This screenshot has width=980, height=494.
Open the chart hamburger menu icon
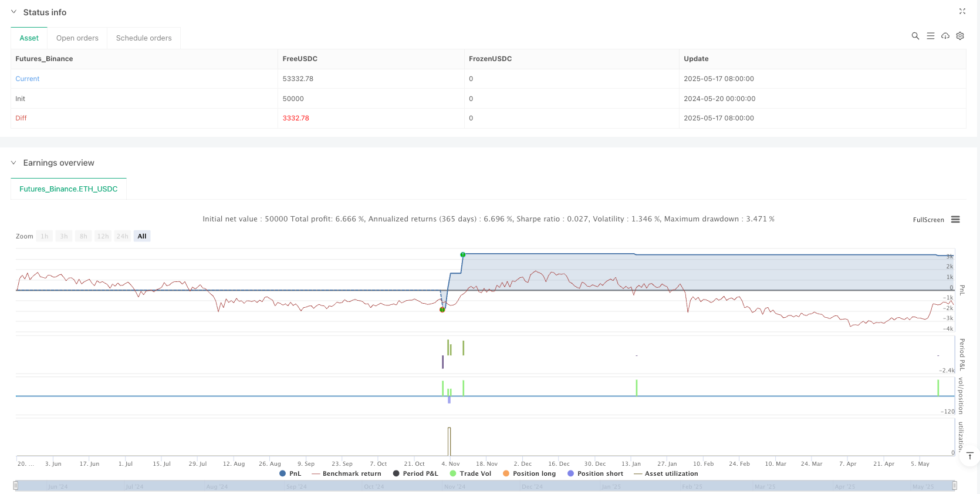click(x=955, y=220)
